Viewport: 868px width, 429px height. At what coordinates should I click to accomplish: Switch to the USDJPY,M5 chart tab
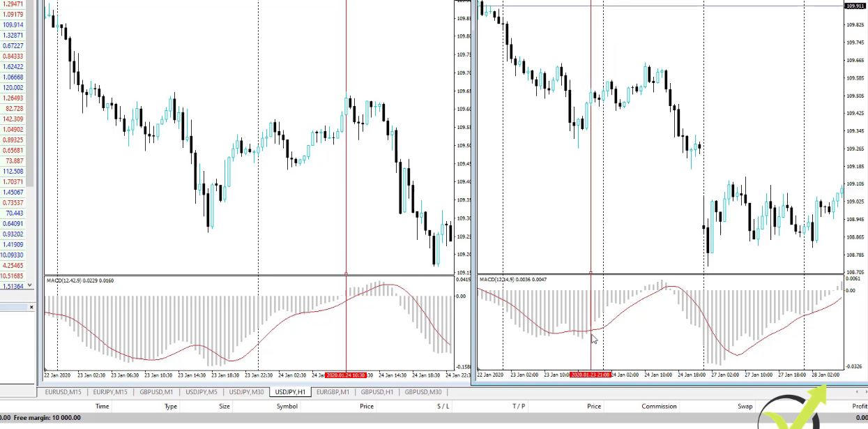201,392
